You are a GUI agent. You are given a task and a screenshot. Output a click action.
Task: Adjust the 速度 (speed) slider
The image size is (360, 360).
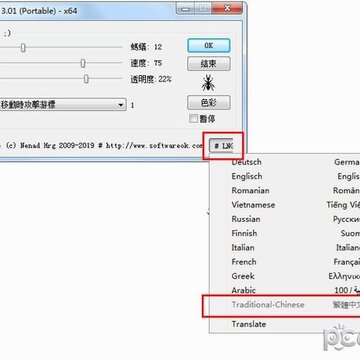(x=83, y=63)
